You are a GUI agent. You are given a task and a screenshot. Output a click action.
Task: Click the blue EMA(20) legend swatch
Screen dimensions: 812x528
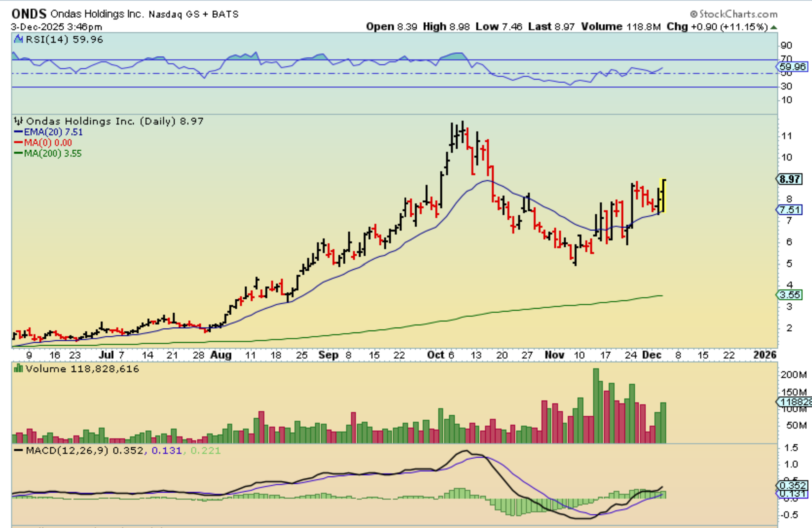[x=18, y=132]
